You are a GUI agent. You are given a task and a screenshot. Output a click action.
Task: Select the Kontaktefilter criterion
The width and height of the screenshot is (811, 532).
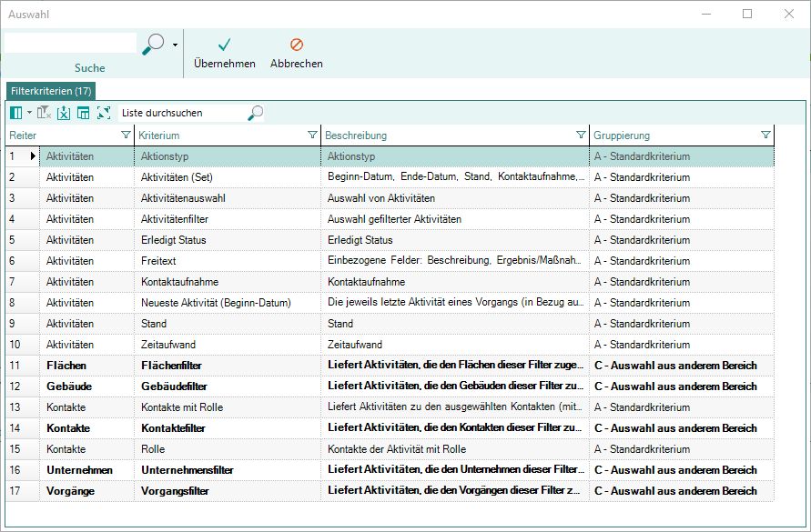(228, 428)
